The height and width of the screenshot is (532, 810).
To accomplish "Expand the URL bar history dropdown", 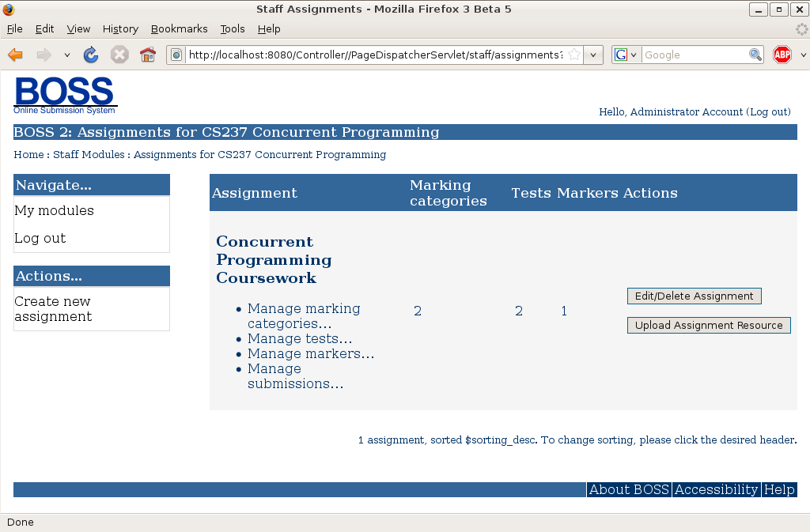I will (x=594, y=55).
